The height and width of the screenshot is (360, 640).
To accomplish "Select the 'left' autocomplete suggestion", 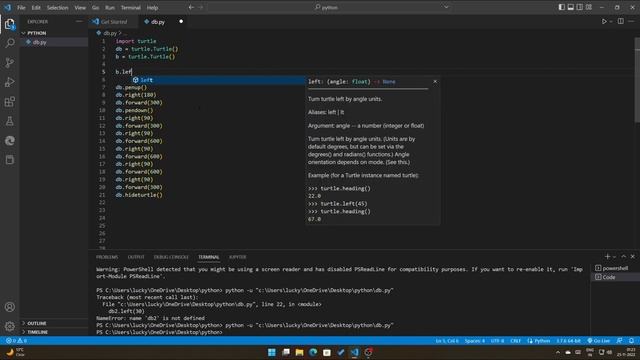I will [218, 80].
